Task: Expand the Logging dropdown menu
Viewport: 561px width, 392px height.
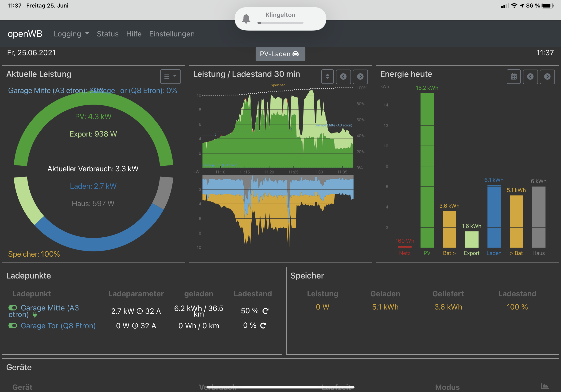Action: tap(71, 34)
